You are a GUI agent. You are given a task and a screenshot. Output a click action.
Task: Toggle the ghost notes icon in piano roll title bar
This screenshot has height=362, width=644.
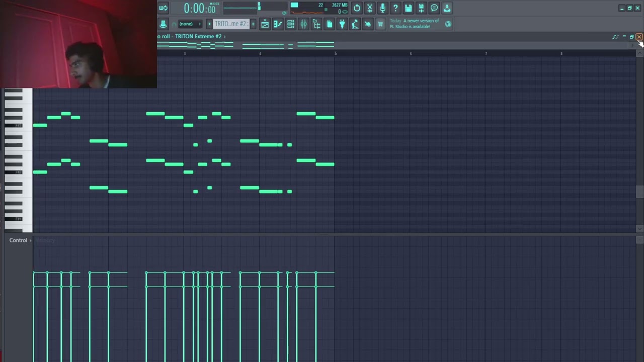point(615,37)
